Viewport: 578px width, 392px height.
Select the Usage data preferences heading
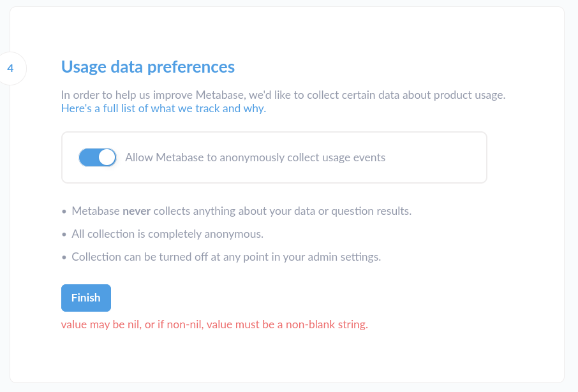click(147, 67)
